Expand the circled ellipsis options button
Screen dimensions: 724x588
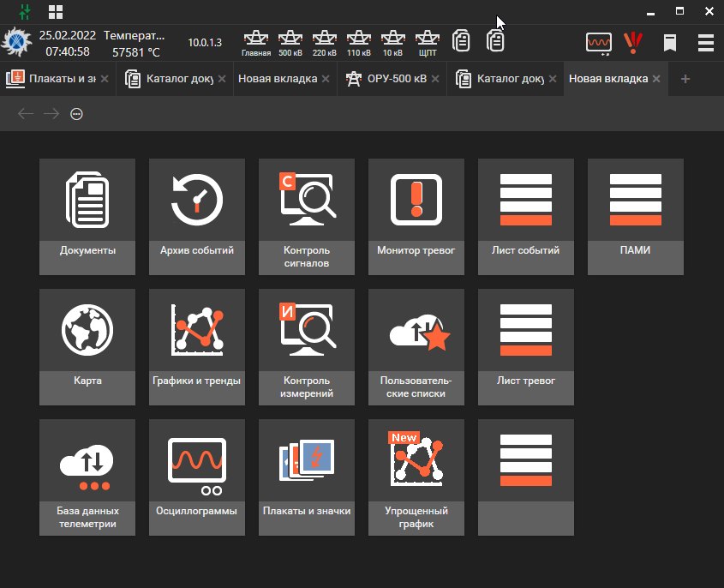(x=76, y=114)
